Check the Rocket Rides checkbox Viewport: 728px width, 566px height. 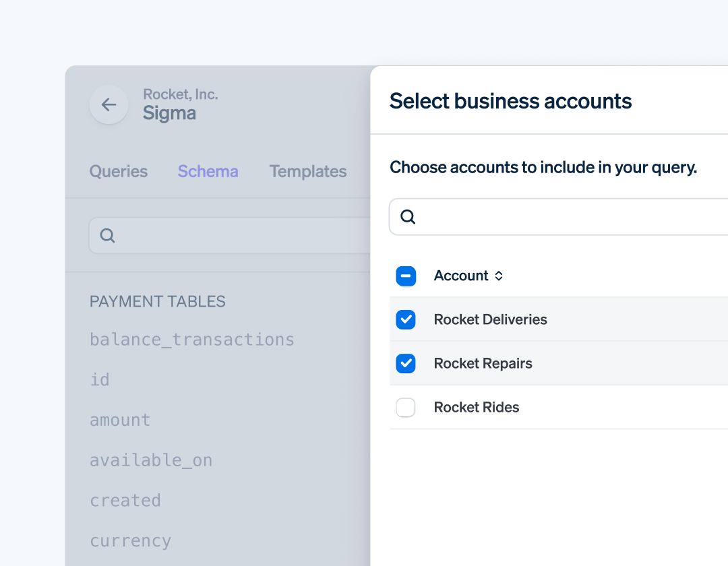406,408
